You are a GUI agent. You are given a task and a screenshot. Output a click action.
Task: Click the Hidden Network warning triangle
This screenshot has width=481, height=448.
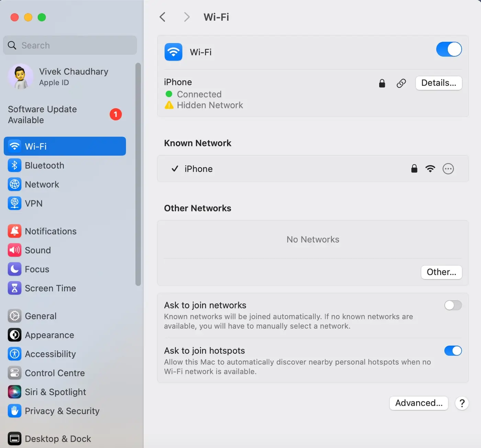tap(169, 105)
